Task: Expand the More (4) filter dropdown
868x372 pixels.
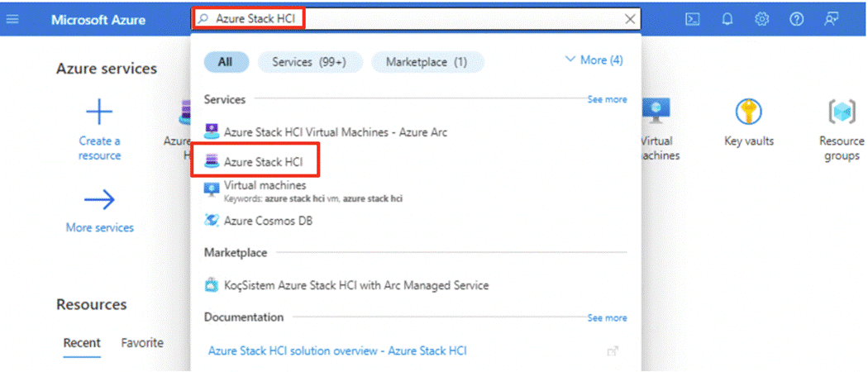Action: tap(594, 60)
